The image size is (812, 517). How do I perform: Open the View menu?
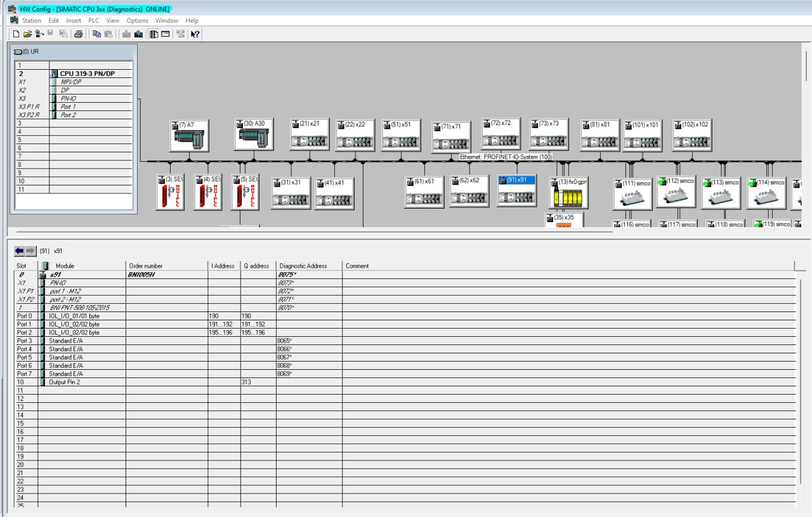113,20
